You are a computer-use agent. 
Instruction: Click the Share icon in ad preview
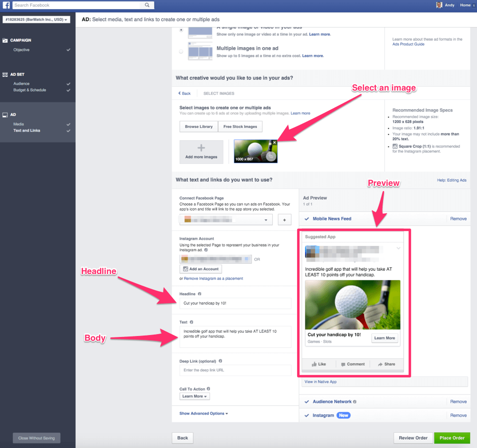(x=380, y=364)
